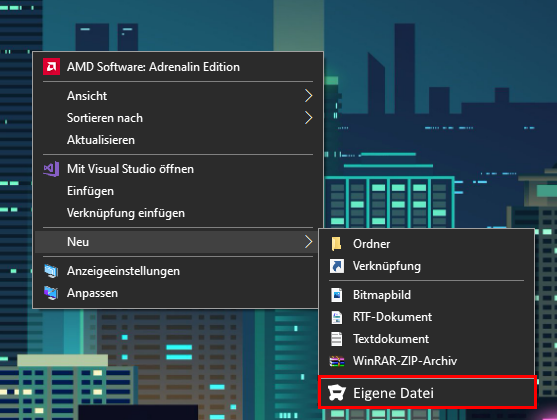Create a new Ordner from submenu

pos(427,244)
